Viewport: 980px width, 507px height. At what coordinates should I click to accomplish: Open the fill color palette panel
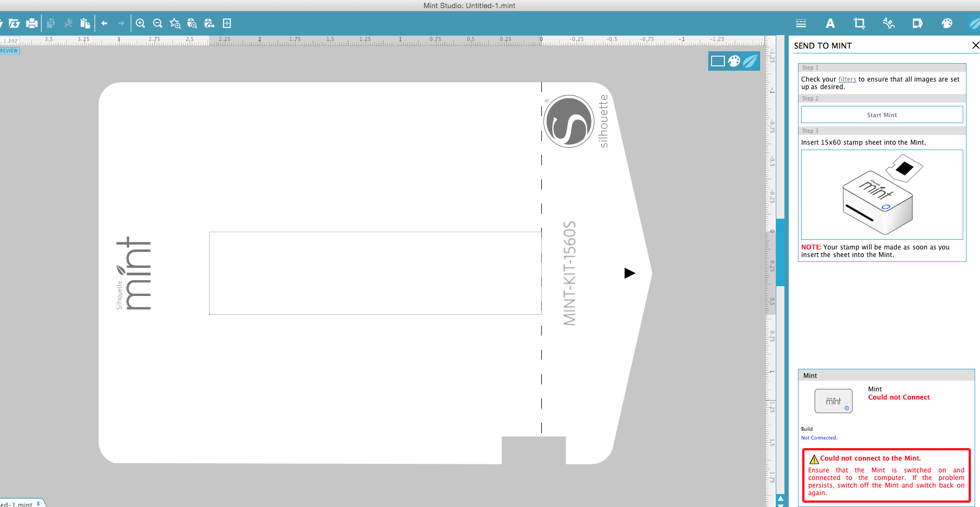(x=947, y=23)
